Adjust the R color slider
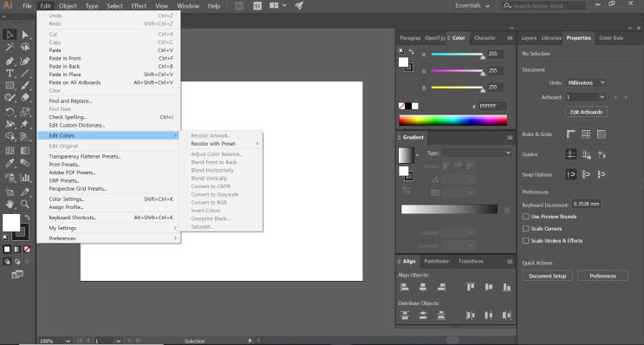 (x=458, y=55)
